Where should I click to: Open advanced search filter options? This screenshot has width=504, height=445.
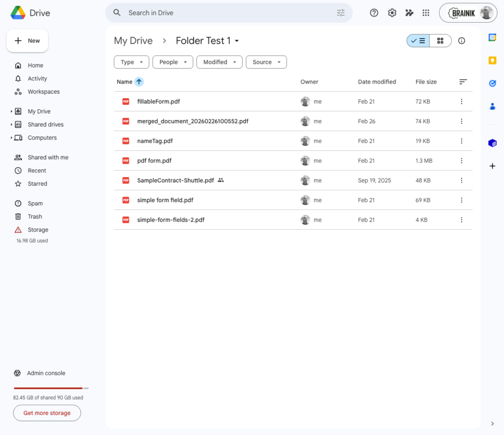click(341, 13)
